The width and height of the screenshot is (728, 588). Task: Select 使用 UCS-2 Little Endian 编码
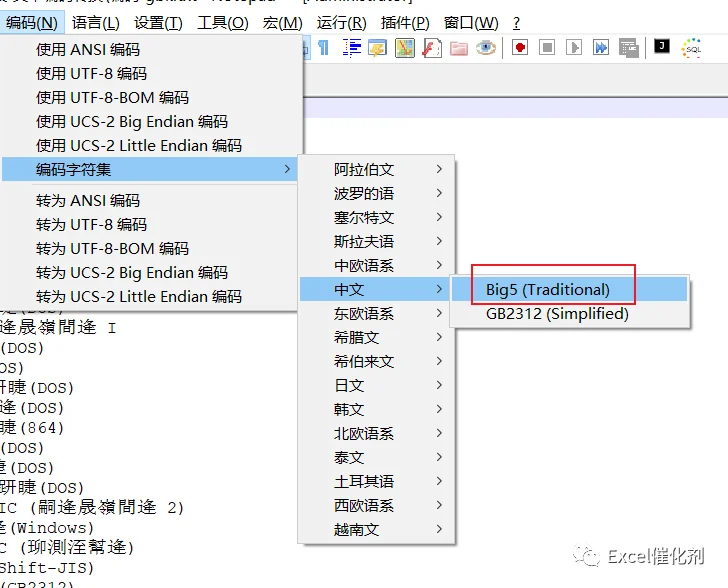150,146
